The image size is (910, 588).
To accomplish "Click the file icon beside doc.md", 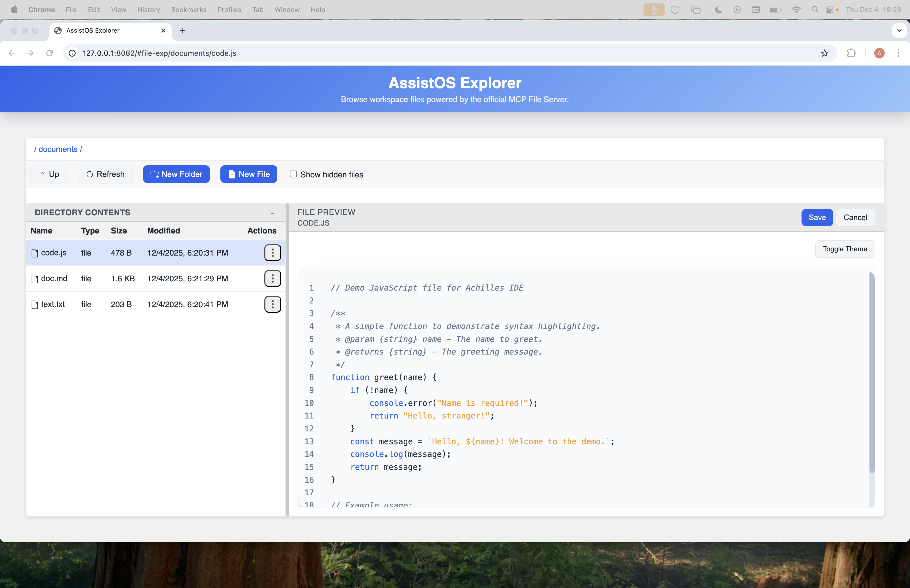I will 34,278.
